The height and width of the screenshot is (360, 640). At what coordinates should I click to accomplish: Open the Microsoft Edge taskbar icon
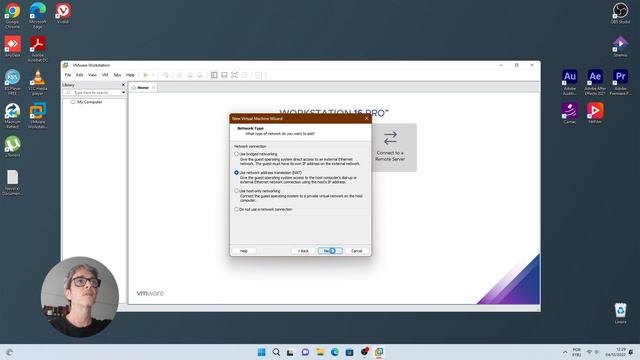click(335, 352)
